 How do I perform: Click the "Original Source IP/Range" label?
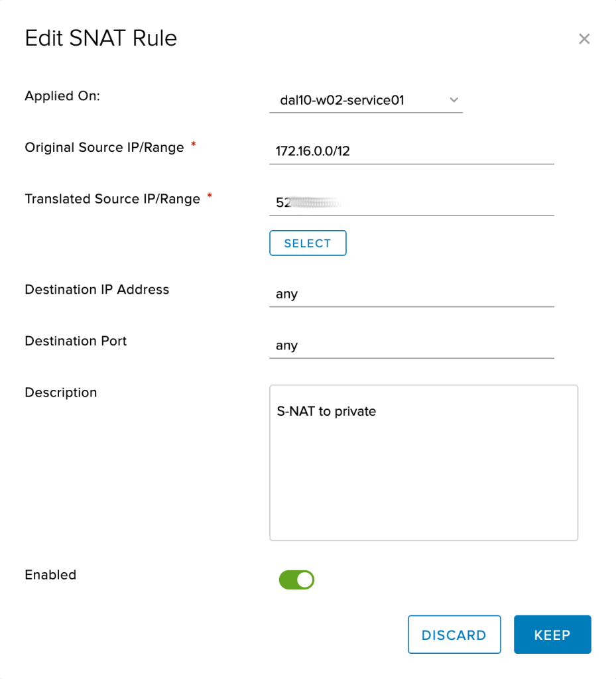click(x=104, y=148)
